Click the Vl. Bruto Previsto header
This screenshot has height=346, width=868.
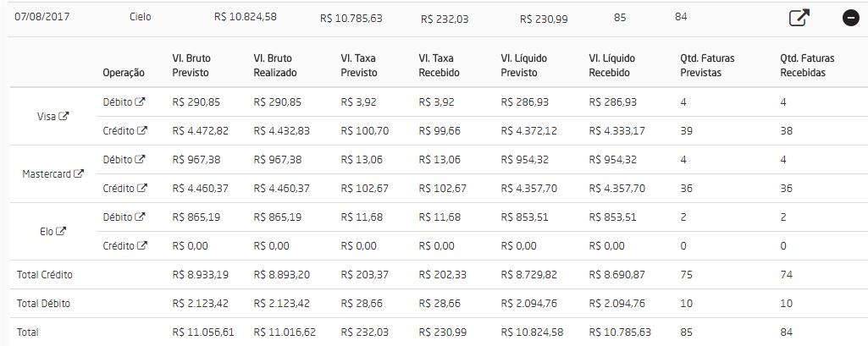[x=191, y=65]
